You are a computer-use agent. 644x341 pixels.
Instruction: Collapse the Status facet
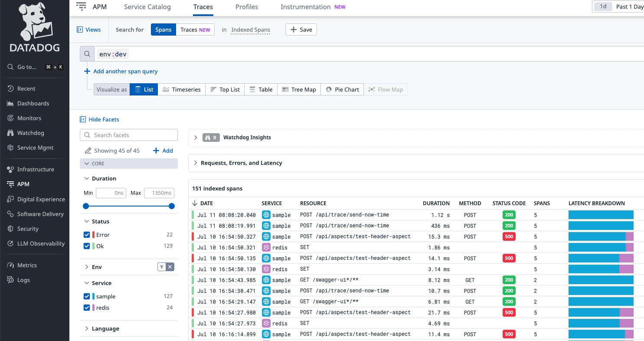coord(86,221)
